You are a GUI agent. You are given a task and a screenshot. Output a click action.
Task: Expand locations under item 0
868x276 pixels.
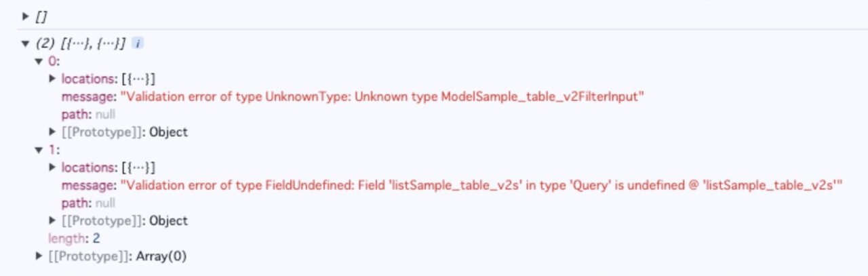point(52,79)
